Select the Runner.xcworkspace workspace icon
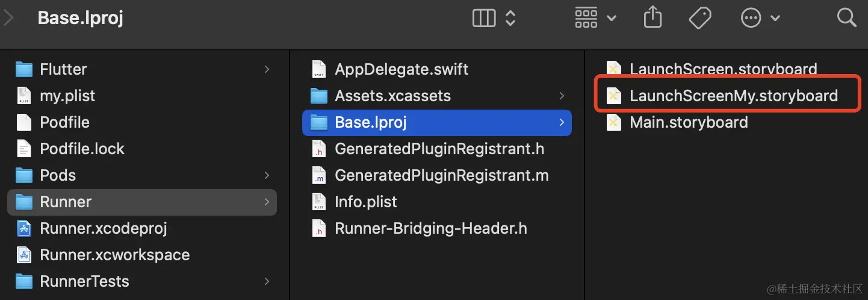 coord(24,255)
